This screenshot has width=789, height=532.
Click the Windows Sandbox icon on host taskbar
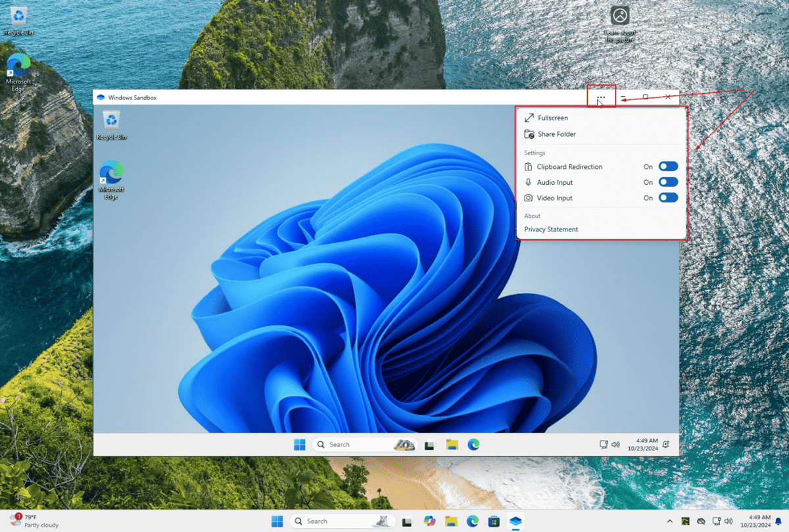[515, 521]
